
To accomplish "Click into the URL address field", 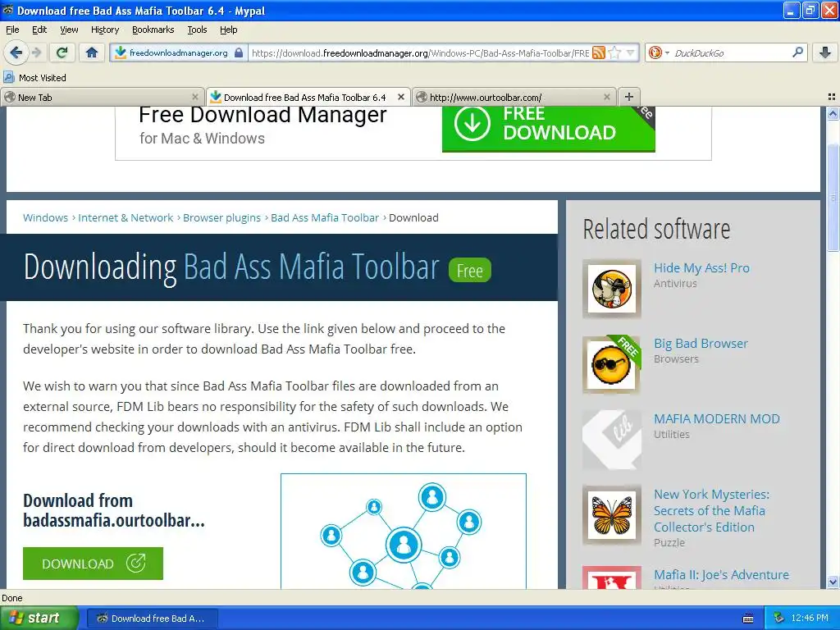I will pos(421,52).
